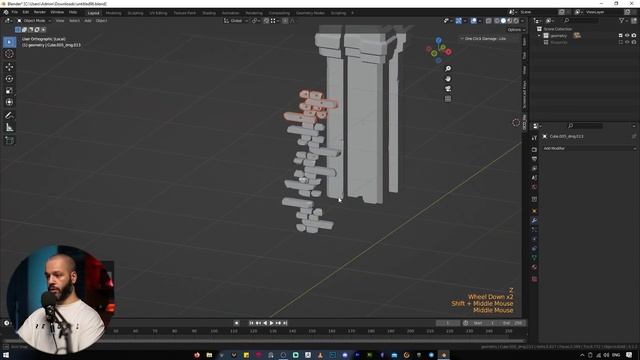Select the Rotate tool
The image size is (640, 360).
[x=9, y=78]
